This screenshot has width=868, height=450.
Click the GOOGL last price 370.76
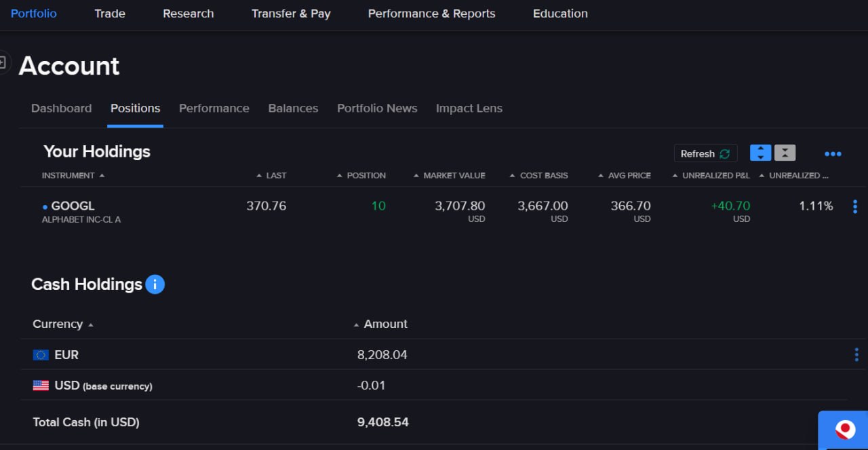[x=267, y=206]
